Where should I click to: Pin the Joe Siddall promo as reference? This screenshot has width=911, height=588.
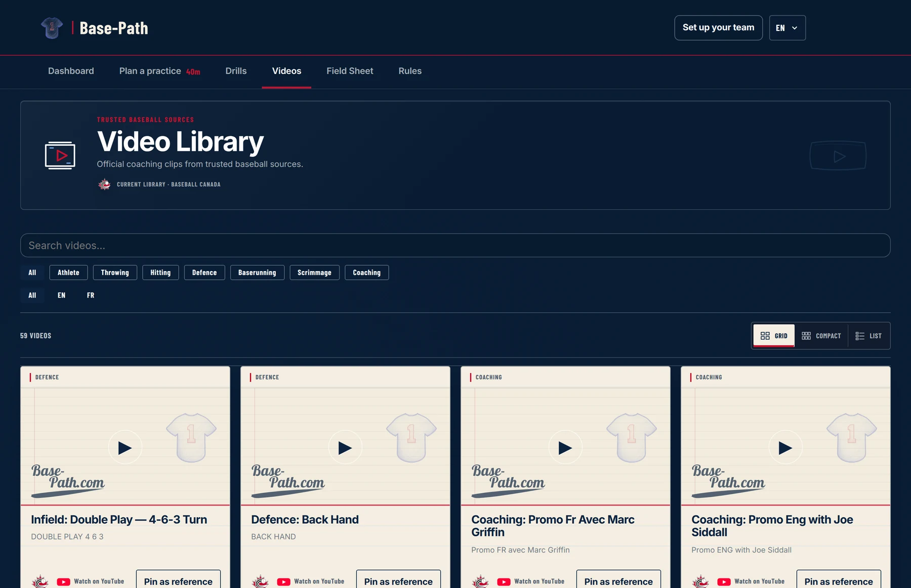pyautogui.click(x=839, y=580)
